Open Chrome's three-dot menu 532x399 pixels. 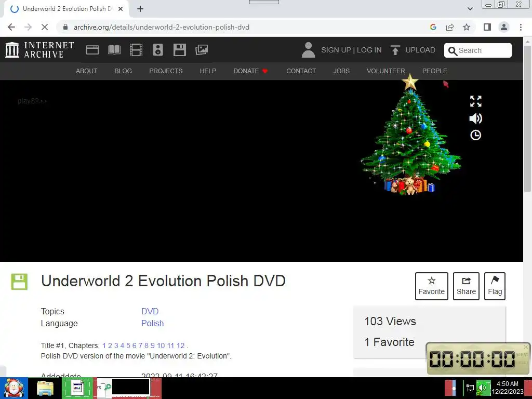tap(521, 27)
